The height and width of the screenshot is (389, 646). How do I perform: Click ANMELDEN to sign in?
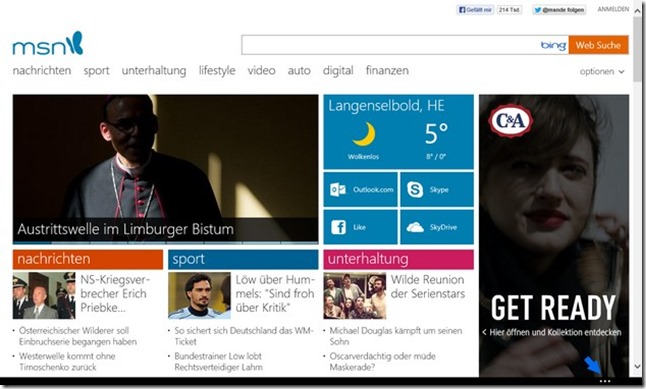(x=613, y=9)
